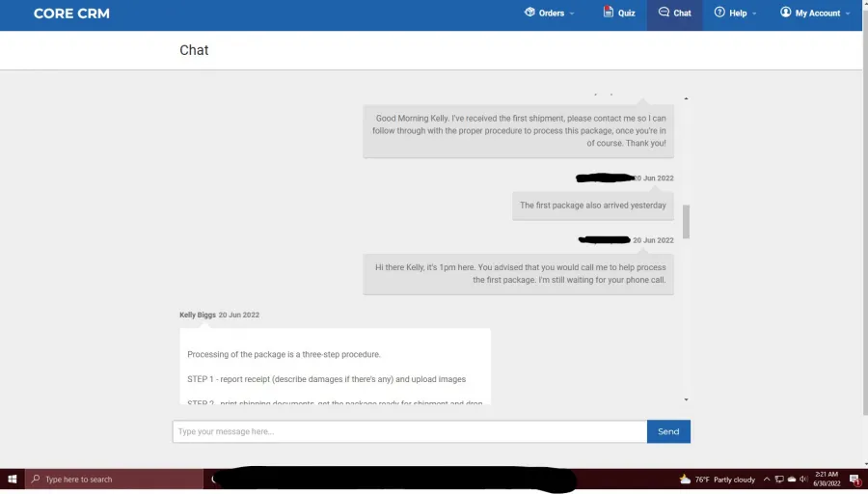Select the Chat tab in navigation
The width and height of the screenshot is (868, 494).
pyautogui.click(x=674, y=14)
